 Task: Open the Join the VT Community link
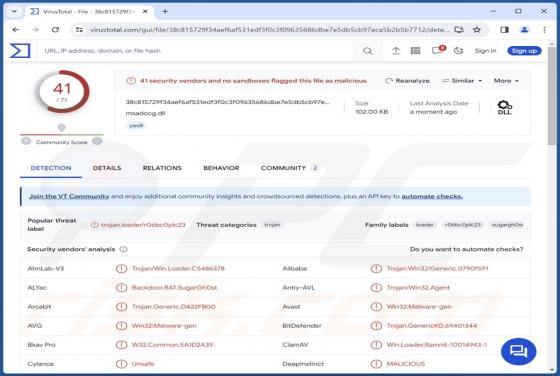click(x=69, y=196)
